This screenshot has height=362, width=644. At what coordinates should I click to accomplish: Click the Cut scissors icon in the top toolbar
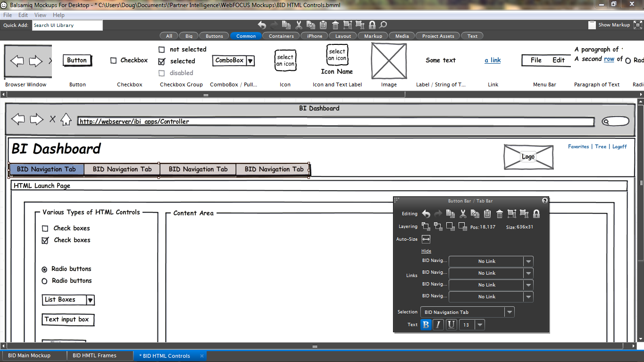click(299, 25)
